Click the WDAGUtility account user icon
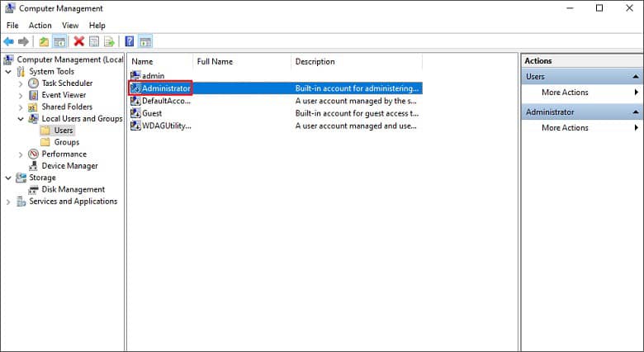Screen dimensions: 644x352 coord(135,126)
